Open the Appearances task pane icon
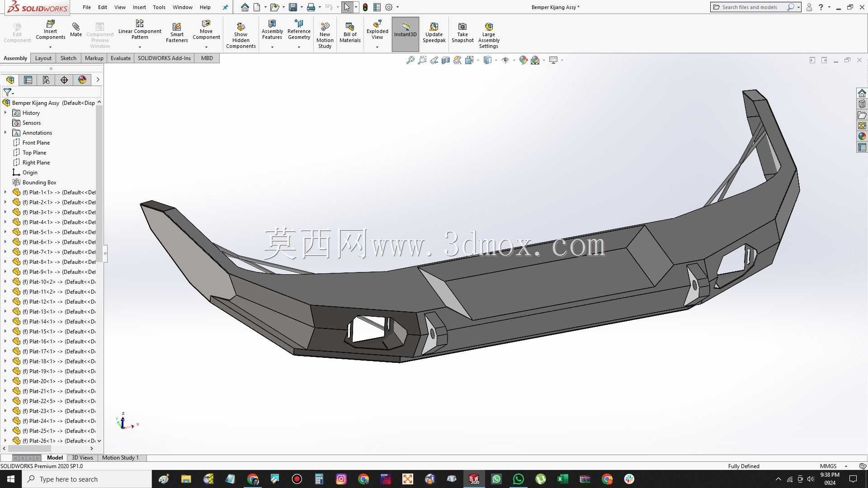This screenshot has height=488, width=868. tap(862, 136)
